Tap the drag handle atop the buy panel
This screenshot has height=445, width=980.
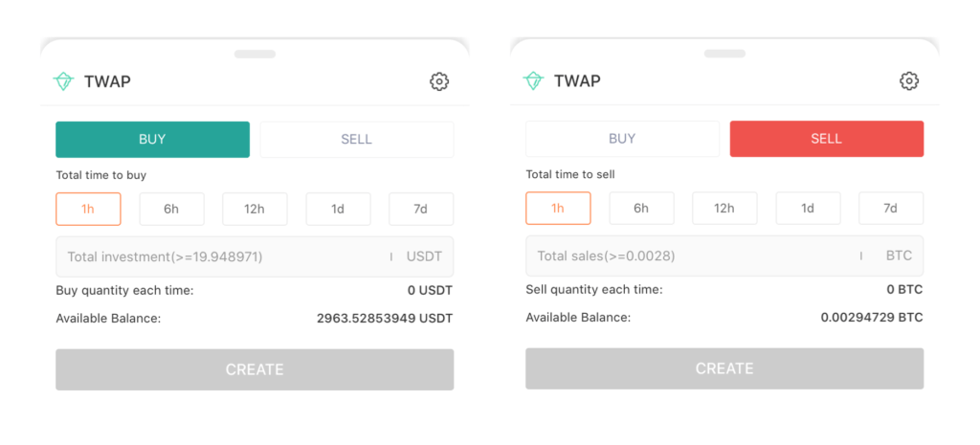pos(255,55)
